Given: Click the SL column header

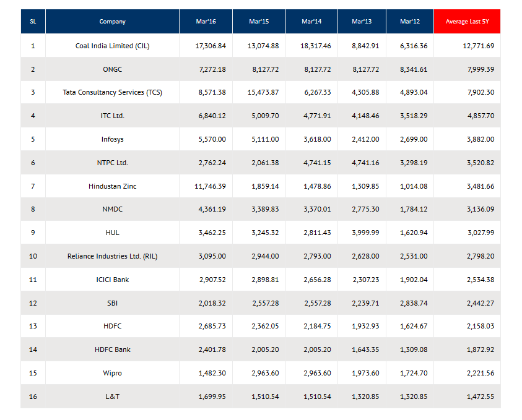Looking at the screenshot, I should [33, 22].
